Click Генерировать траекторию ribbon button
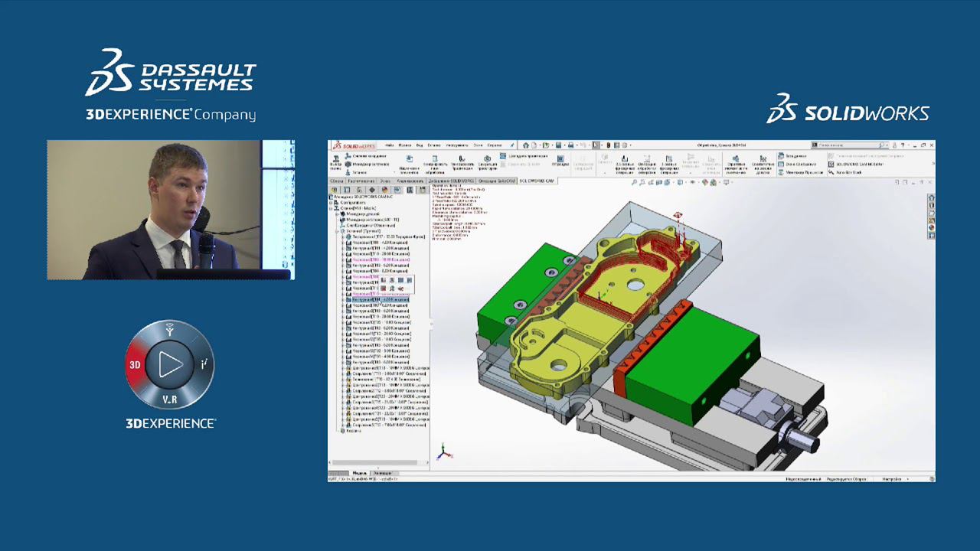 point(462,163)
